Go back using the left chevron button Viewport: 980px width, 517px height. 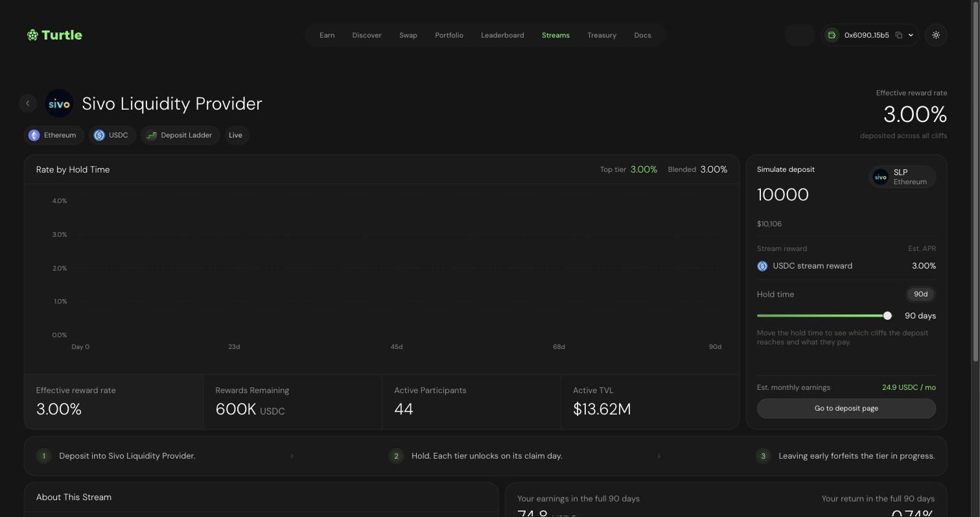click(28, 103)
